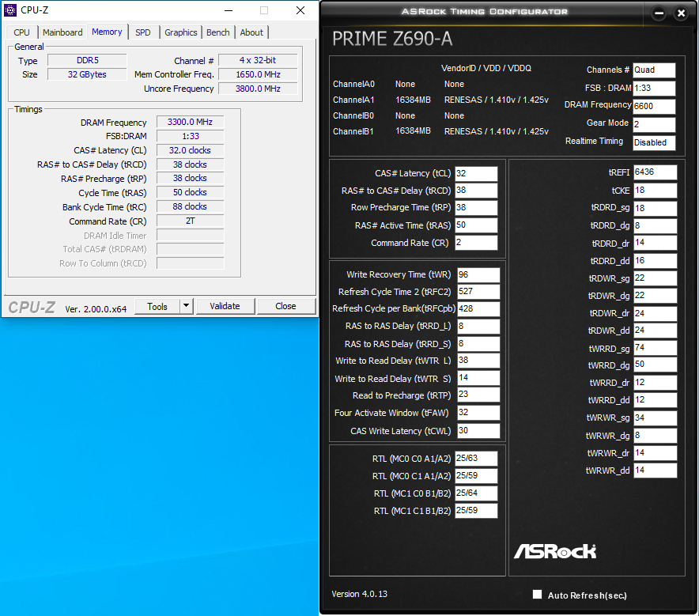The image size is (699, 616).
Task: Click the tRDRD_sg field
Action: pyautogui.click(x=655, y=208)
